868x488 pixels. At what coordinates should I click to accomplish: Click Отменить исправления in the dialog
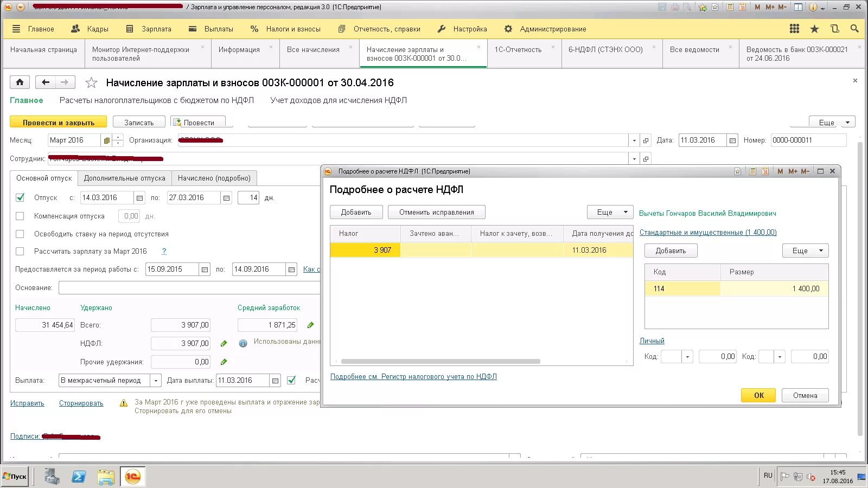click(437, 213)
